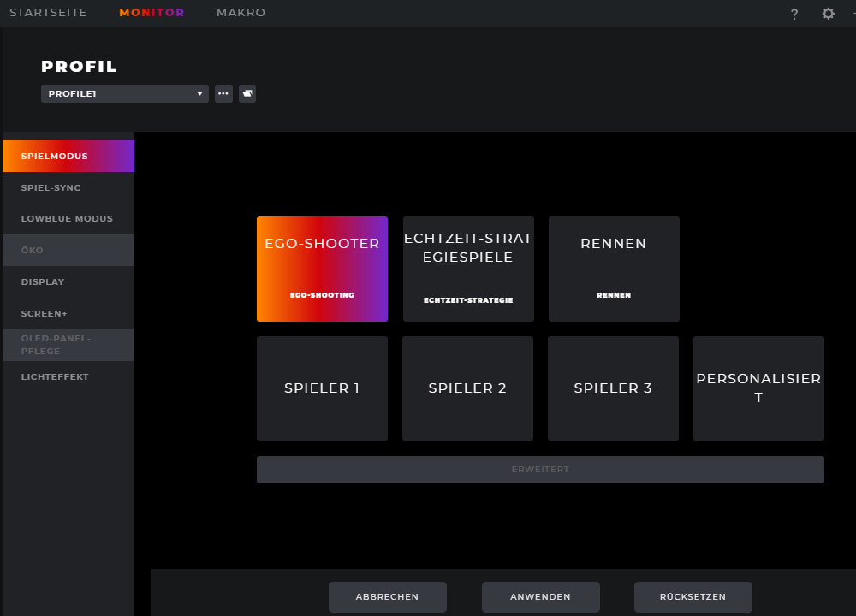This screenshot has width=856, height=616.
Task: Pick the Spieler 2 preset tile
Action: (x=467, y=388)
